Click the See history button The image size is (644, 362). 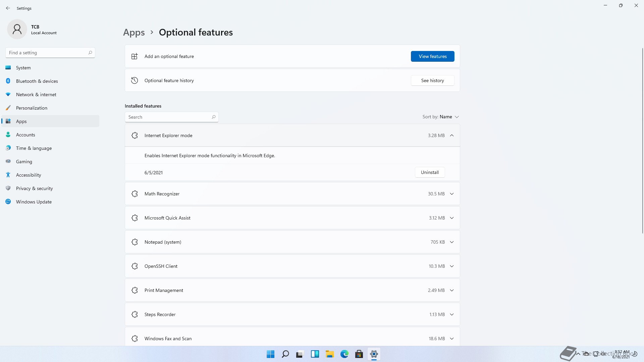[433, 80]
